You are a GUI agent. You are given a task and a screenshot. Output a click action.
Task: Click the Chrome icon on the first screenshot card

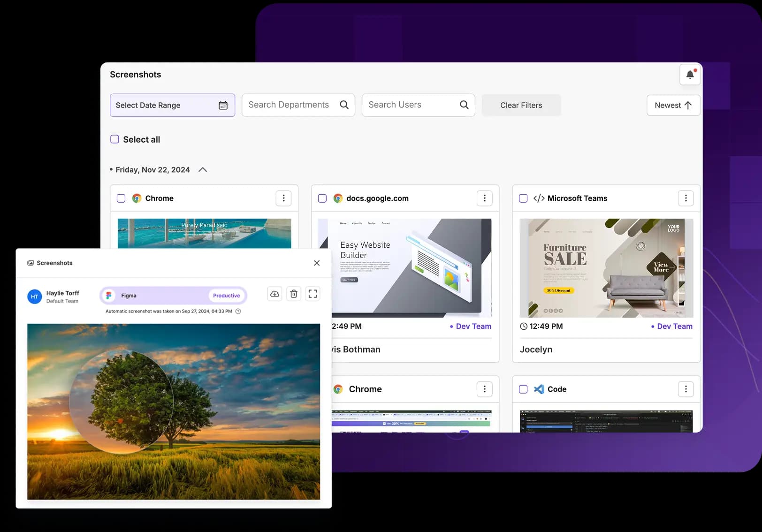point(137,198)
